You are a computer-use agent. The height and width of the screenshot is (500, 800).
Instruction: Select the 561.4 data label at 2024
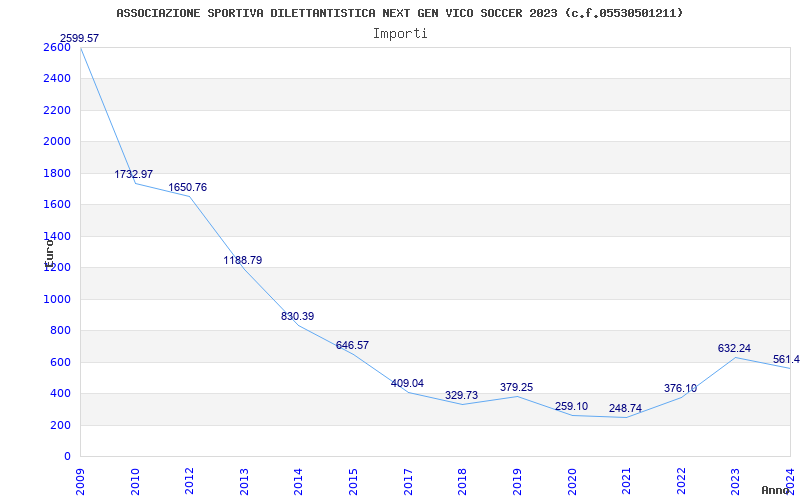(786, 360)
